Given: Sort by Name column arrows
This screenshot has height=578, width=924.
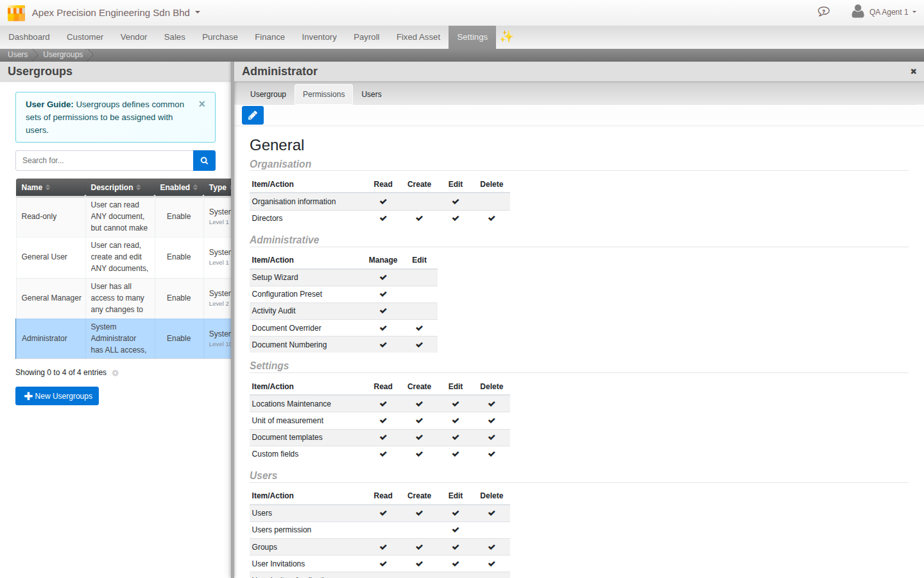Looking at the screenshot, I should tap(47, 188).
